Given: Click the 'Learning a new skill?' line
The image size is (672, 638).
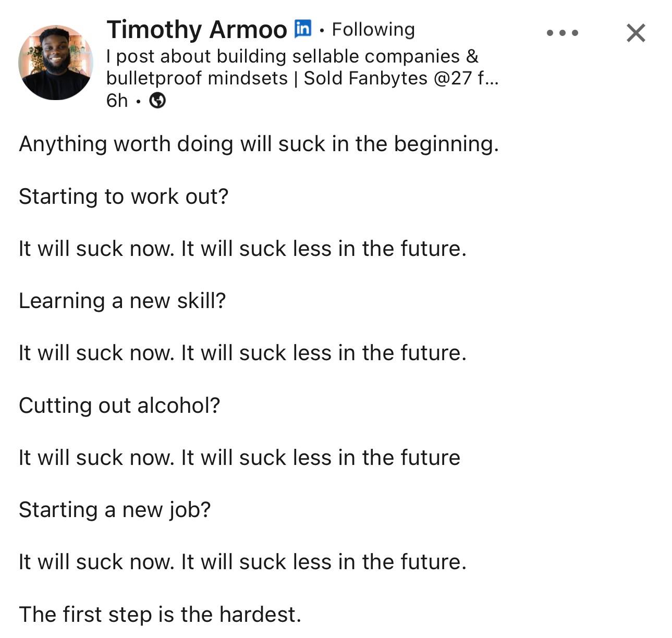Looking at the screenshot, I should coord(122,301).
